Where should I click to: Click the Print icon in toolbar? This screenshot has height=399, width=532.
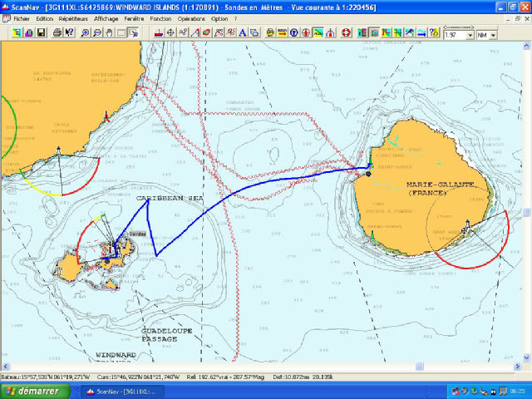point(57,33)
